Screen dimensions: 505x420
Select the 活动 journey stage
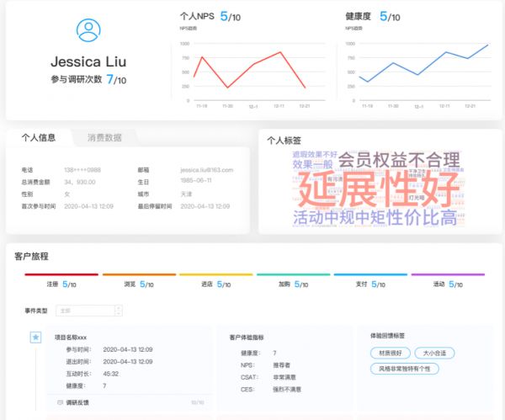tap(448, 284)
